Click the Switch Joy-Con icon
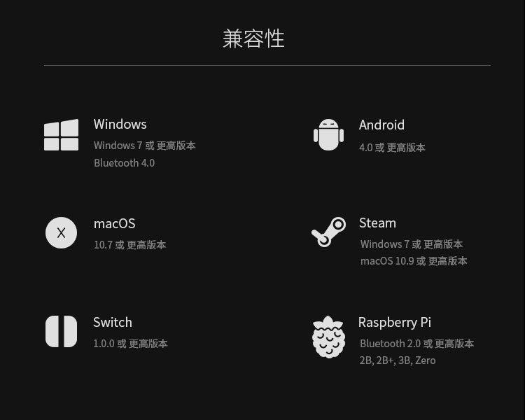 tap(62, 331)
